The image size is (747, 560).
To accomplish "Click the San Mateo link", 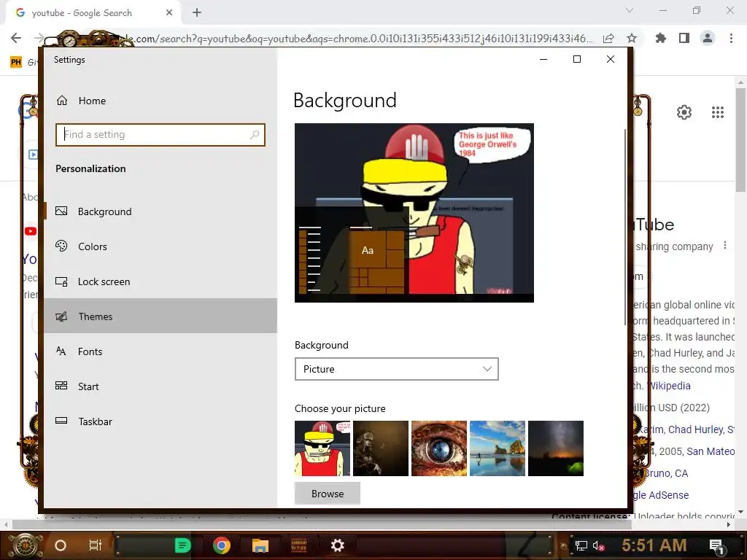I will 711,451.
